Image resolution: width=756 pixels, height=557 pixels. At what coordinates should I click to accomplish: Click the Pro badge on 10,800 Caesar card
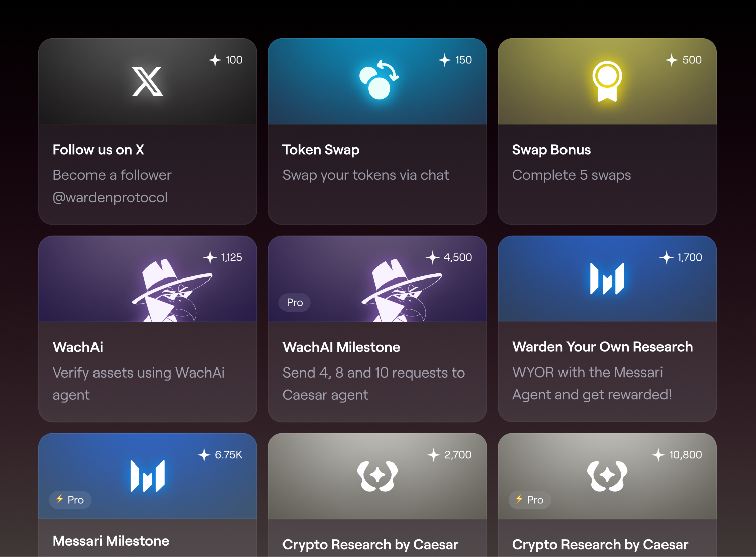530,500
